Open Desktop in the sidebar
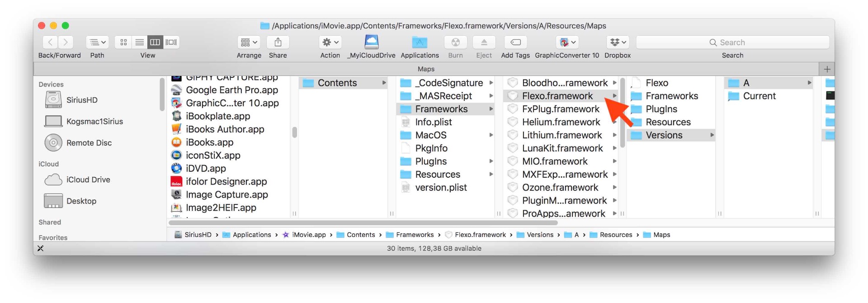The height and width of the screenshot is (303, 868). tap(81, 201)
